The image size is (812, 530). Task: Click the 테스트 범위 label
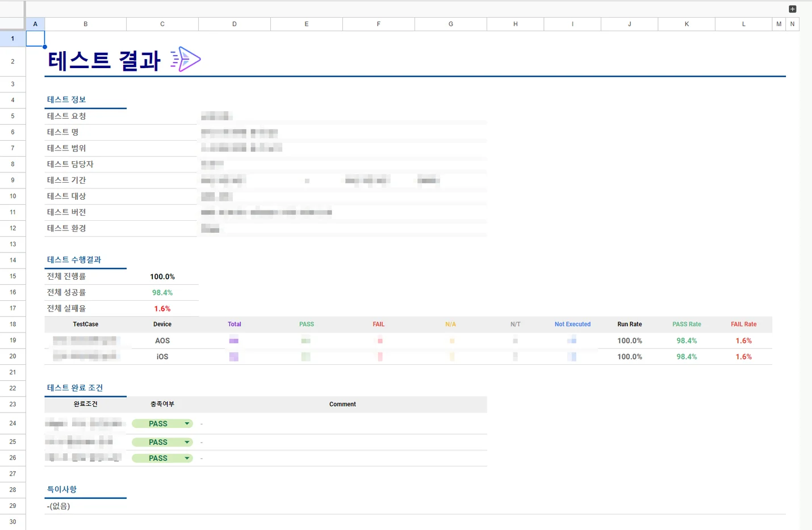tap(66, 148)
